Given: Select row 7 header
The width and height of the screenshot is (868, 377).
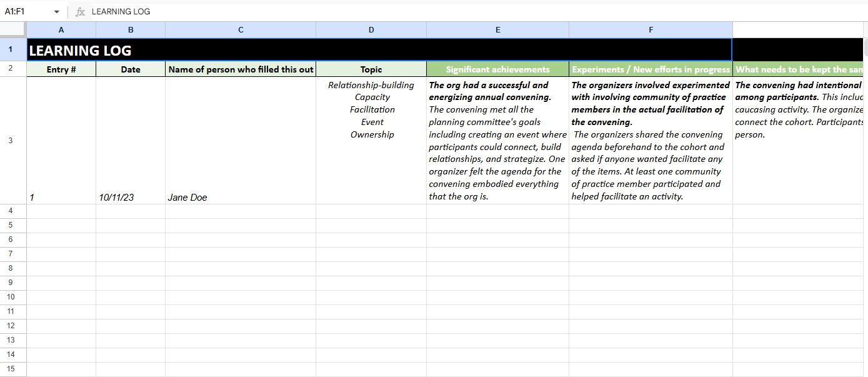Looking at the screenshot, I should 13,254.
